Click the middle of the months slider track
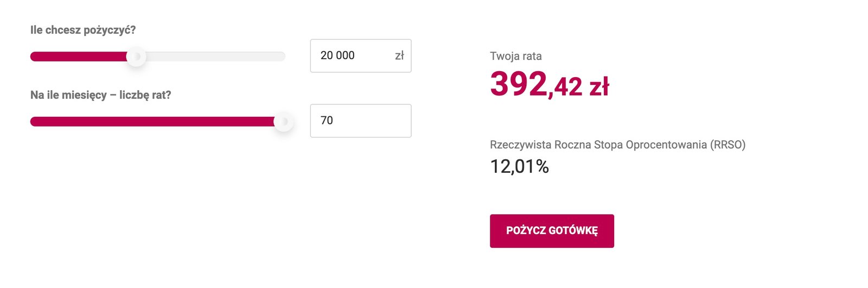This screenshot has height=288, width=868. [x=157, y=121]
